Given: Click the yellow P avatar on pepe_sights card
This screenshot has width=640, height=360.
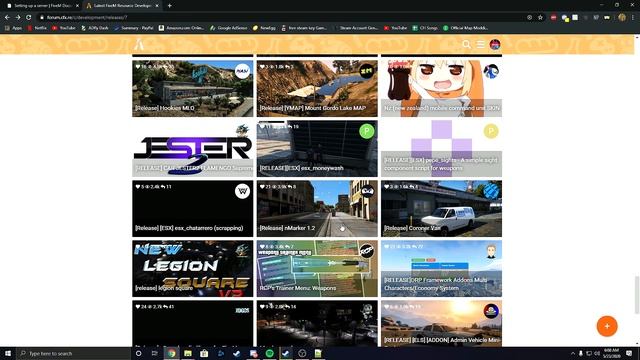Looking at the screenshot, I should click(x=491, y=131).
